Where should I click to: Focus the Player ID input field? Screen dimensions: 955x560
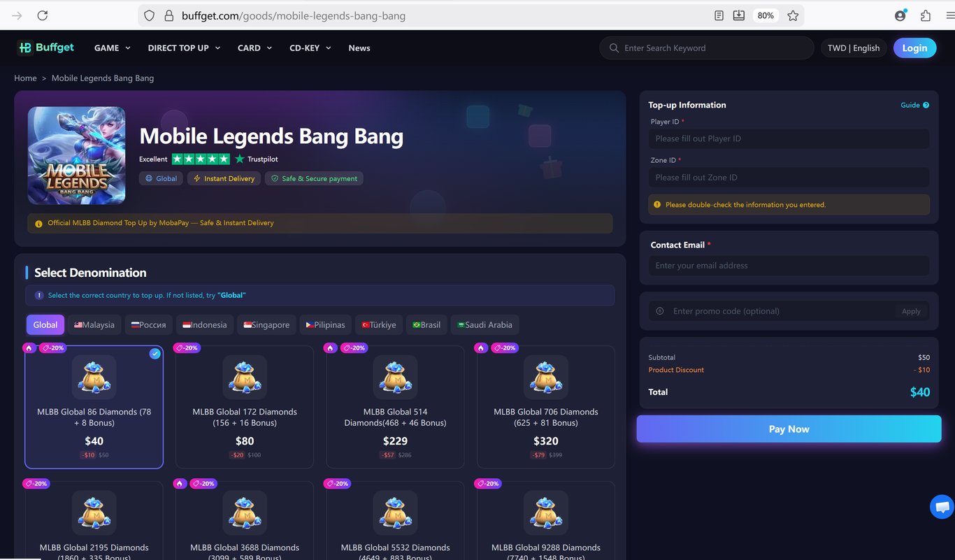tap(789, 138)
